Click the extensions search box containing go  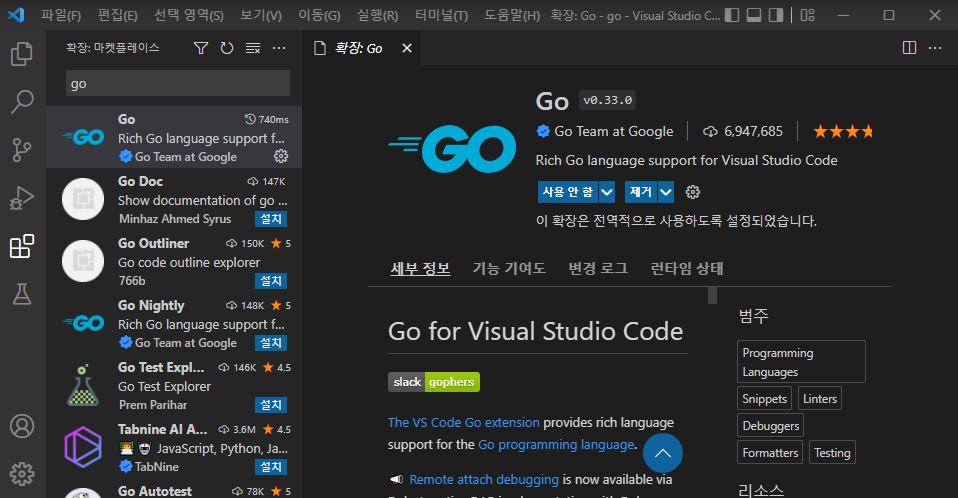178,83
